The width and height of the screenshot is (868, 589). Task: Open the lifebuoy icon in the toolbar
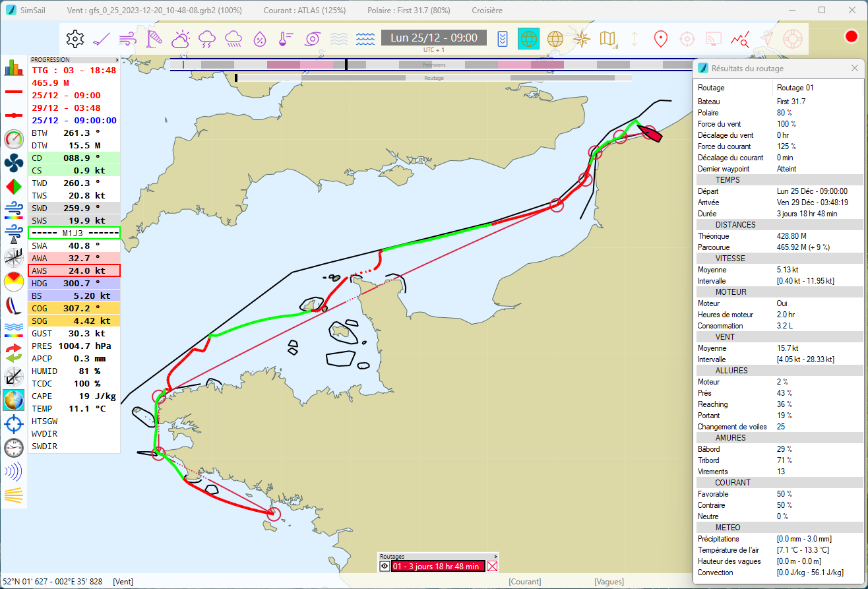pyautogui.click(x=791, y=39)
